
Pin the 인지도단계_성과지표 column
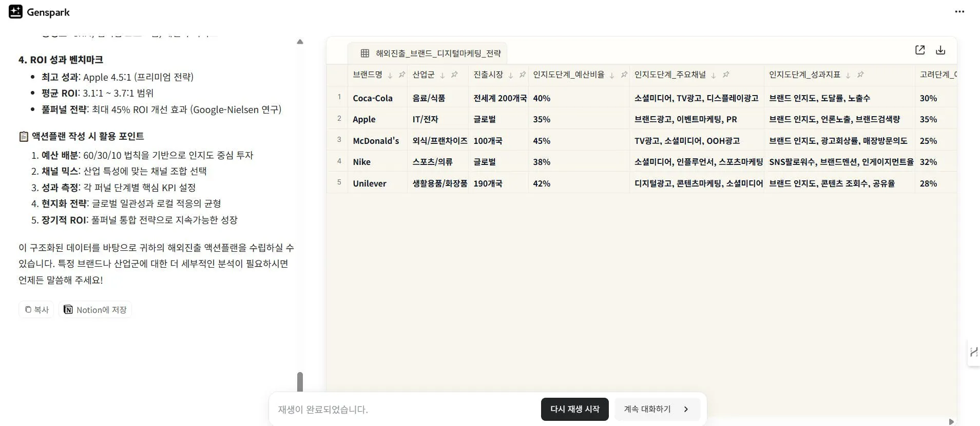[860, 75]
